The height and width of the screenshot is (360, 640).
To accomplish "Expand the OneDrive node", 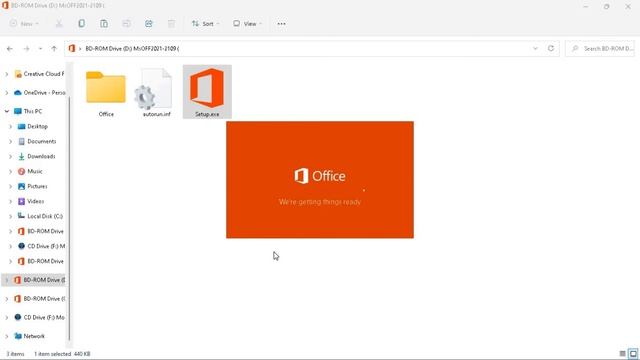I will pos(7,93).
